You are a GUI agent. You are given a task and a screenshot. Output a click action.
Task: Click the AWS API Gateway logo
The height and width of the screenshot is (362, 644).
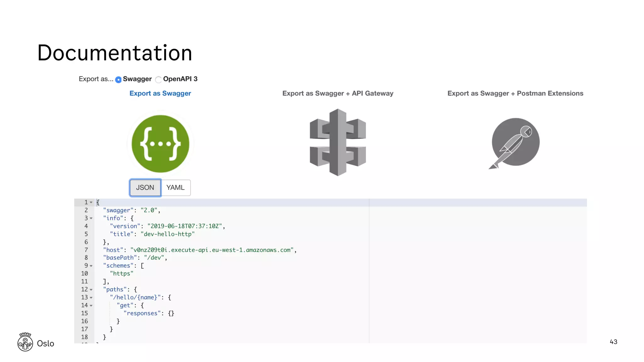click(338, 142)
